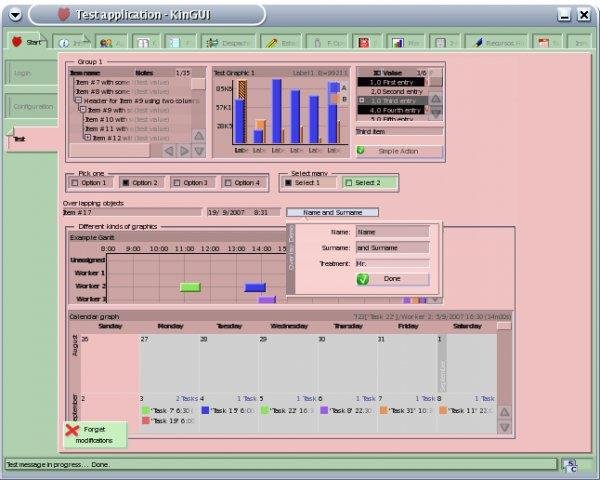Select Option 1 in Pick one

90,183
